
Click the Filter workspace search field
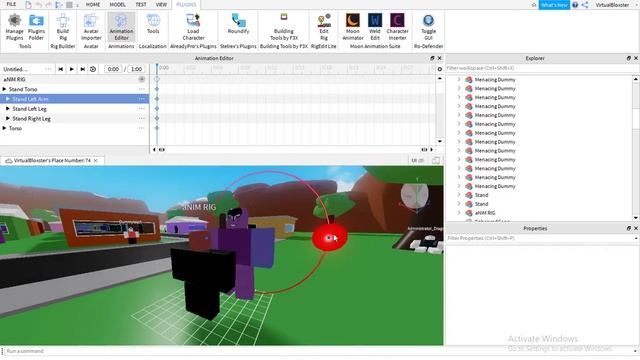coord(539,68)
